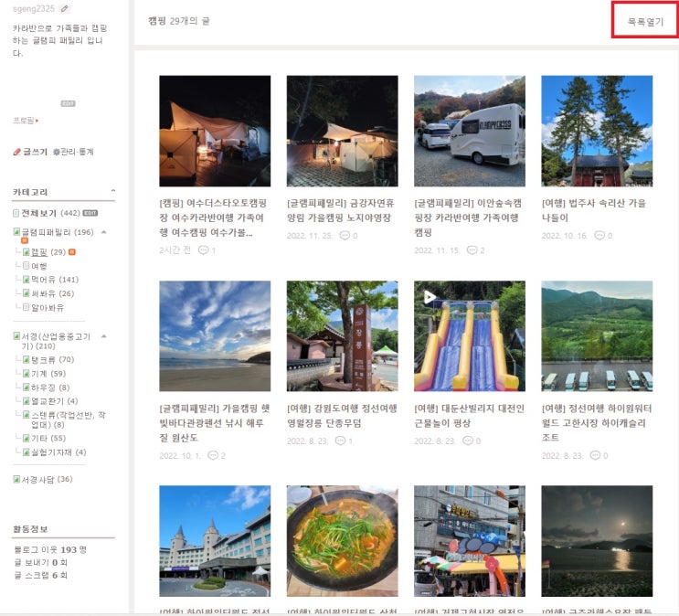The height and width of the screenshot is (616, 679).
Task: Click the pencil edit icon beside sgeng2325
Action: pyautogui.click(x=65, y=8)
